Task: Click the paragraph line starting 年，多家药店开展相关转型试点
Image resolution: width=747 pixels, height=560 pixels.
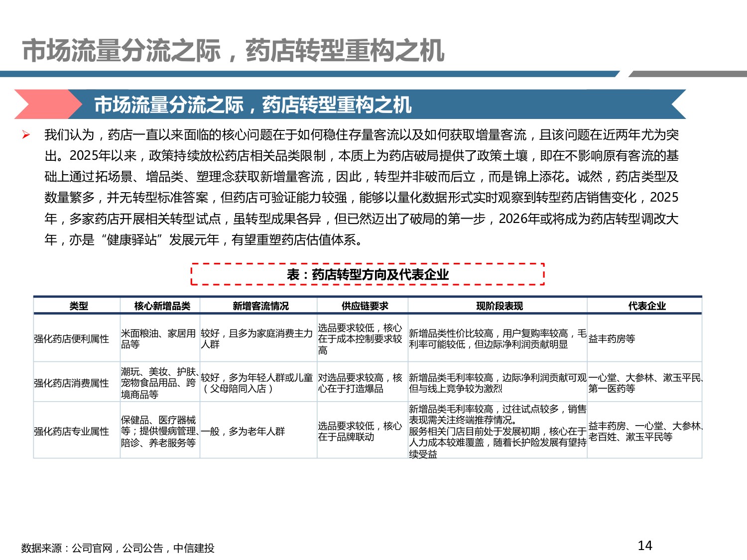Action: [x=362, y=219]
